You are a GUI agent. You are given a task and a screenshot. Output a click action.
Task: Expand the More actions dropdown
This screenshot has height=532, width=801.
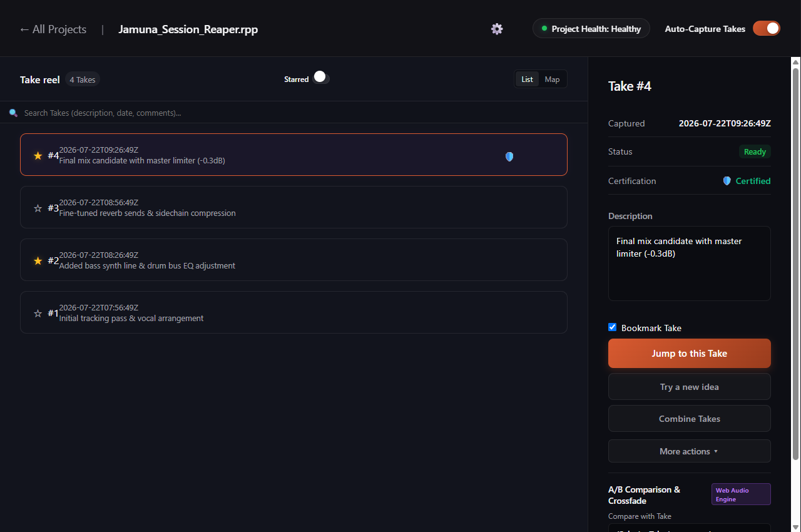click(x=690, y=451)
